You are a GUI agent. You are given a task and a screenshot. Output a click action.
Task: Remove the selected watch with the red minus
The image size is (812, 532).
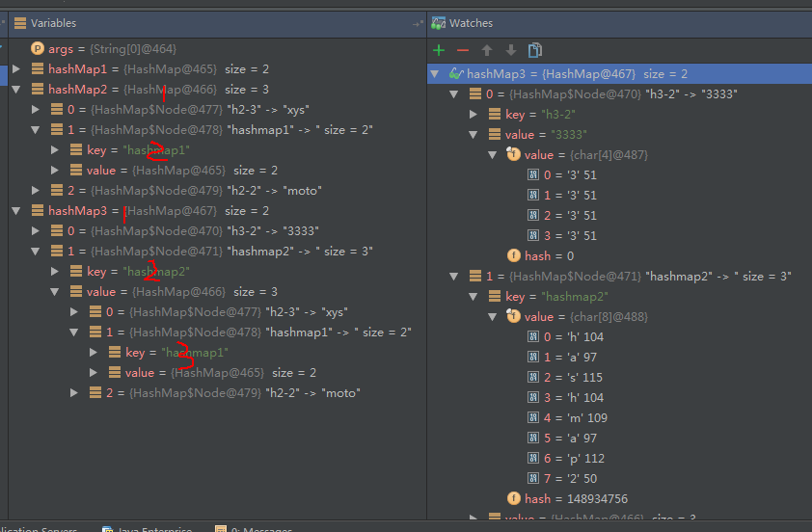pos(463,50)
